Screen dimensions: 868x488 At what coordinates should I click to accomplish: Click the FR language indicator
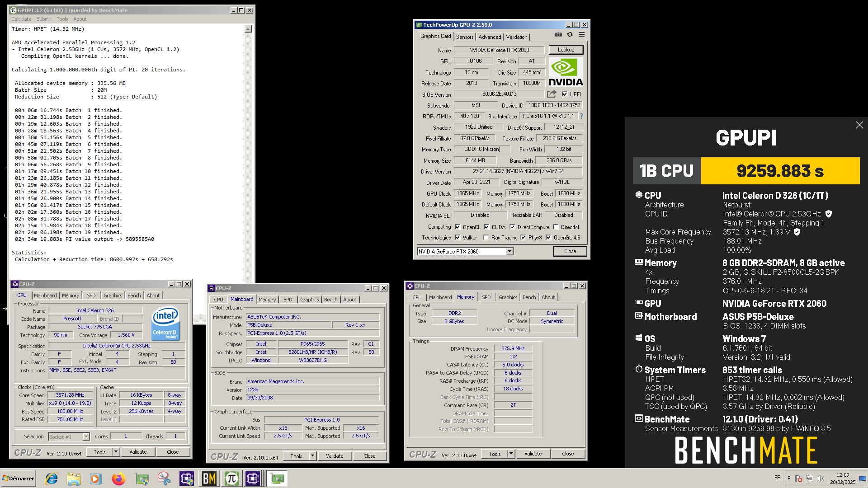point(778,478)
